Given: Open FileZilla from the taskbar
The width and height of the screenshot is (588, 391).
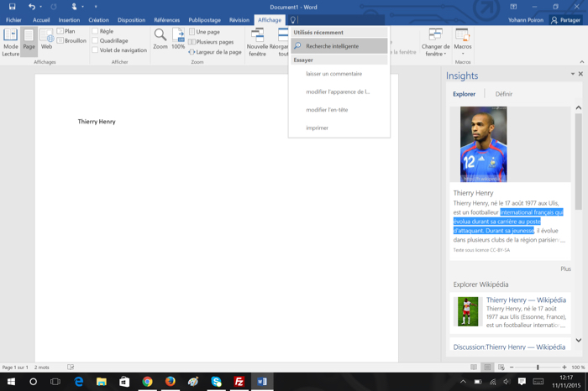Looking at the screenshot, I should pos(239,382).
